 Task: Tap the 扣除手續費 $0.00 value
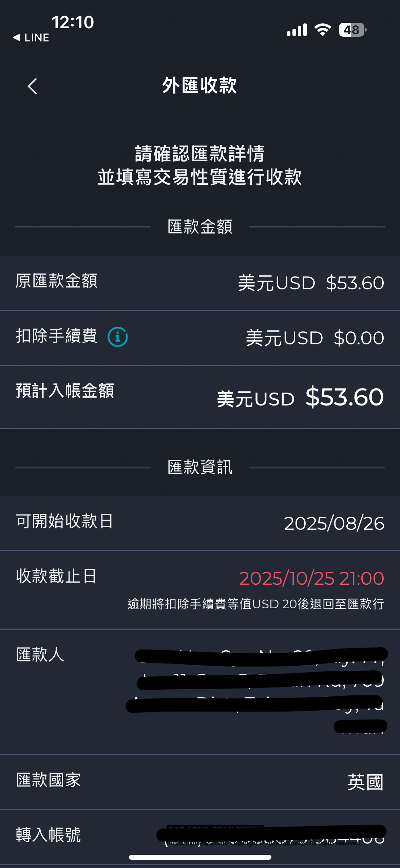click(359, 338)
